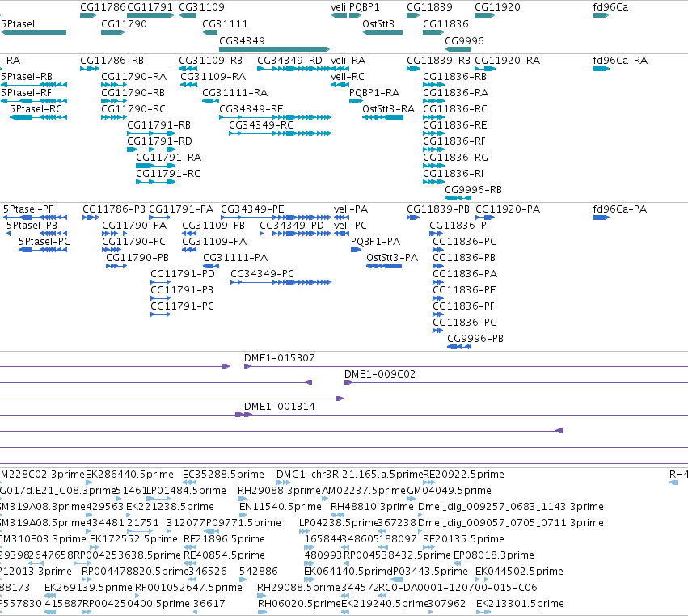
Task: Click the long CG34349 gene bar
Action: click(x=275, y=49)
